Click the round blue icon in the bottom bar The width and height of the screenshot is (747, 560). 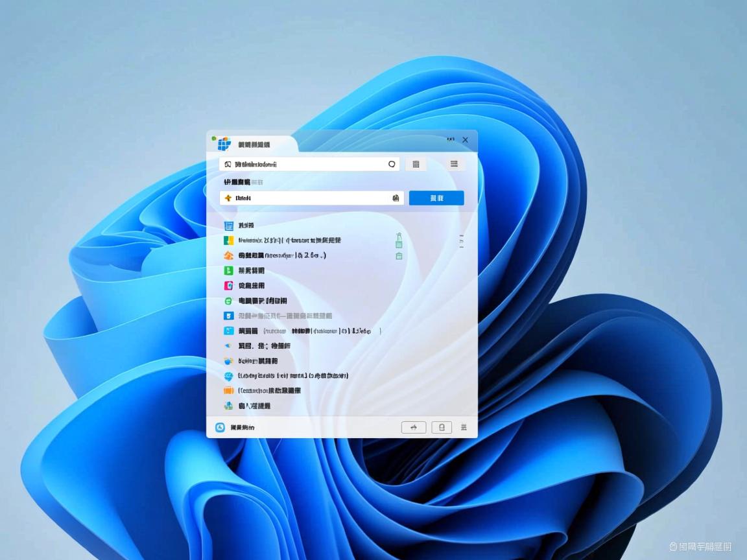tap(220, 428)
